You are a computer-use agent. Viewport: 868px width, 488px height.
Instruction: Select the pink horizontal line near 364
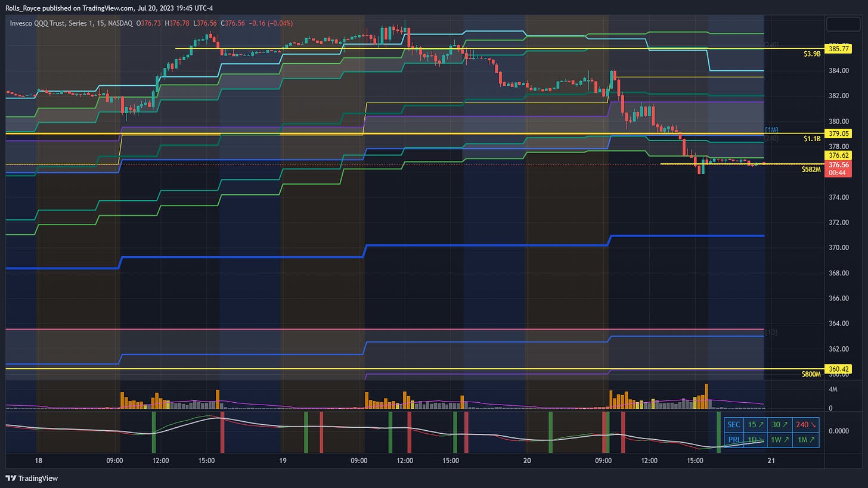(385, 329)
